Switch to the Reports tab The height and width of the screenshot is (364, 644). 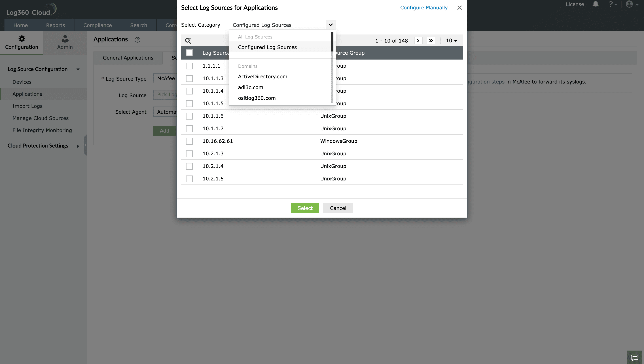tap(55, 25)
